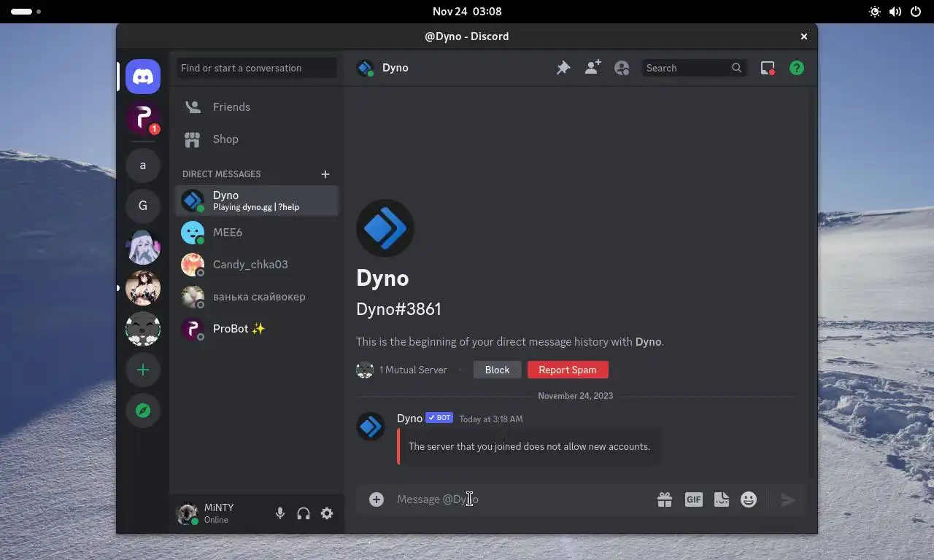The height and width of the screenshot is (560, 934).
Task: Attach a file with plus button
Action: tap(377, 499)
